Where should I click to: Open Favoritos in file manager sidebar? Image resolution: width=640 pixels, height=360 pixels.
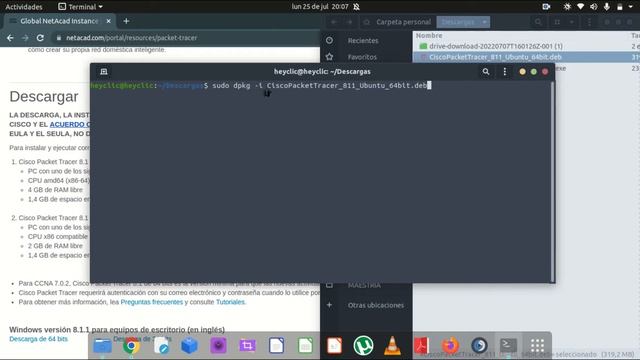(x=362, y=57)
